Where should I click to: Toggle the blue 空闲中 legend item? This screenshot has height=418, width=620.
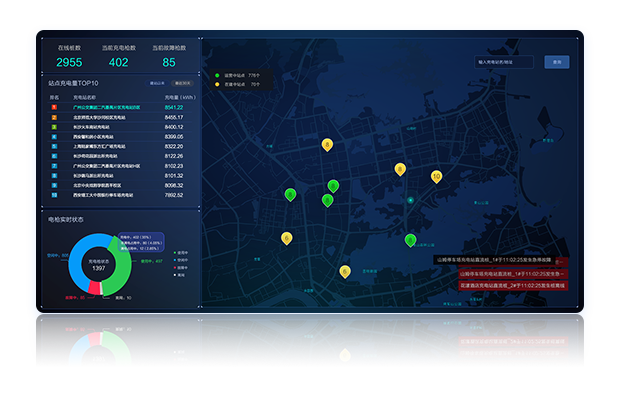181,260
